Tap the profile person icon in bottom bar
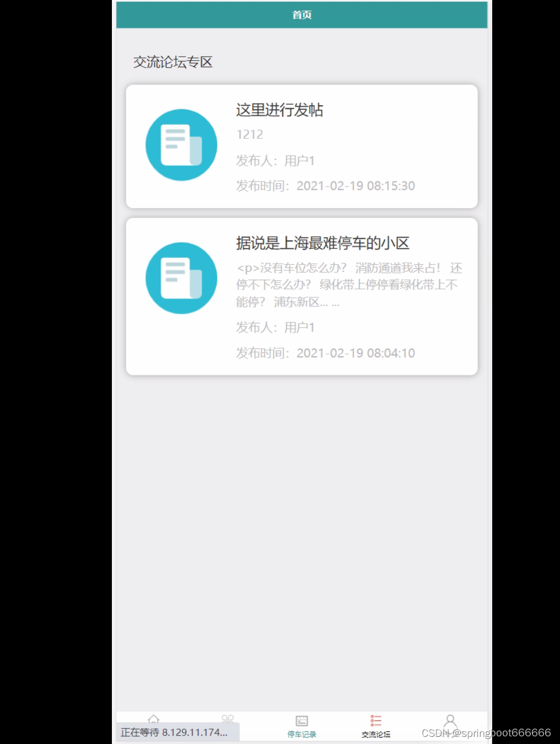The height and width of the screenshot is (744, 560). click(450, 722)
